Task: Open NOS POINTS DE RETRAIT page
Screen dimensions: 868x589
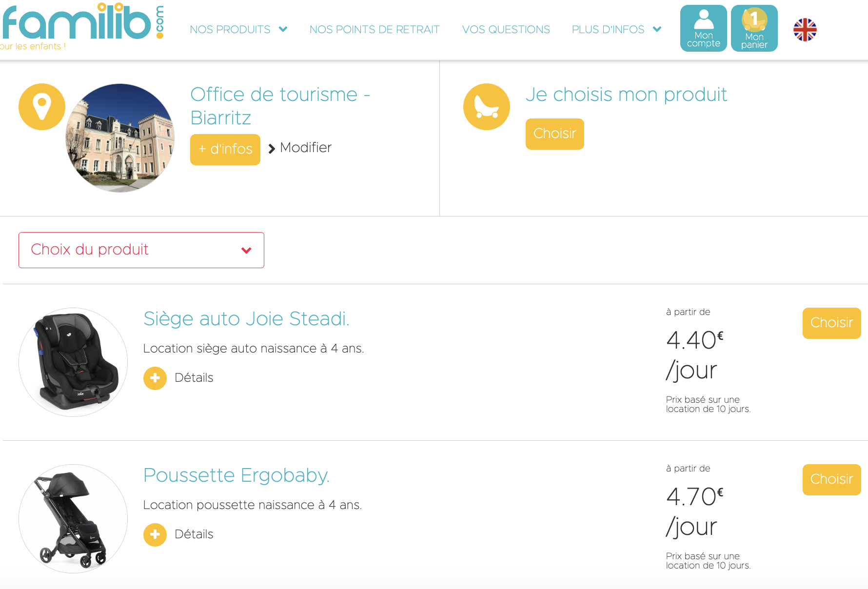Action: [x=375, y=30]
